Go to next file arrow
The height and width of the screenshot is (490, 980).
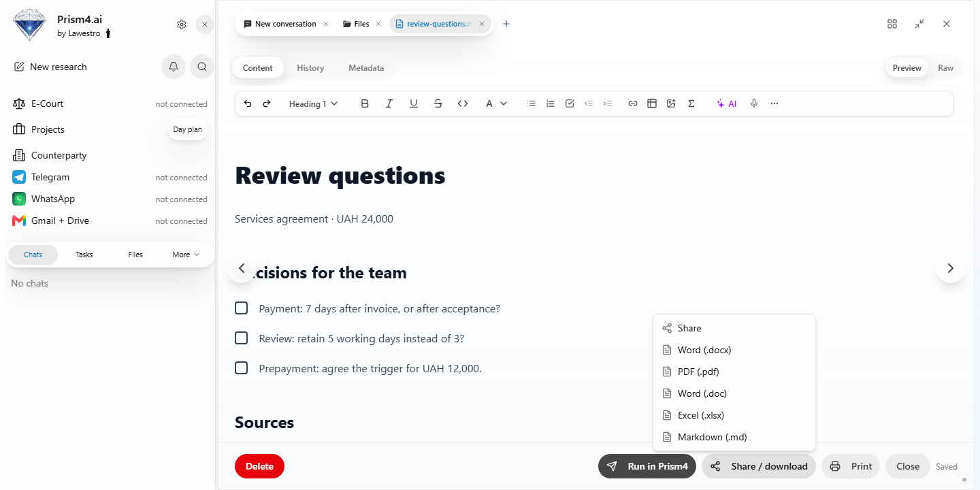pyautogui.click(x=951, y=268)
